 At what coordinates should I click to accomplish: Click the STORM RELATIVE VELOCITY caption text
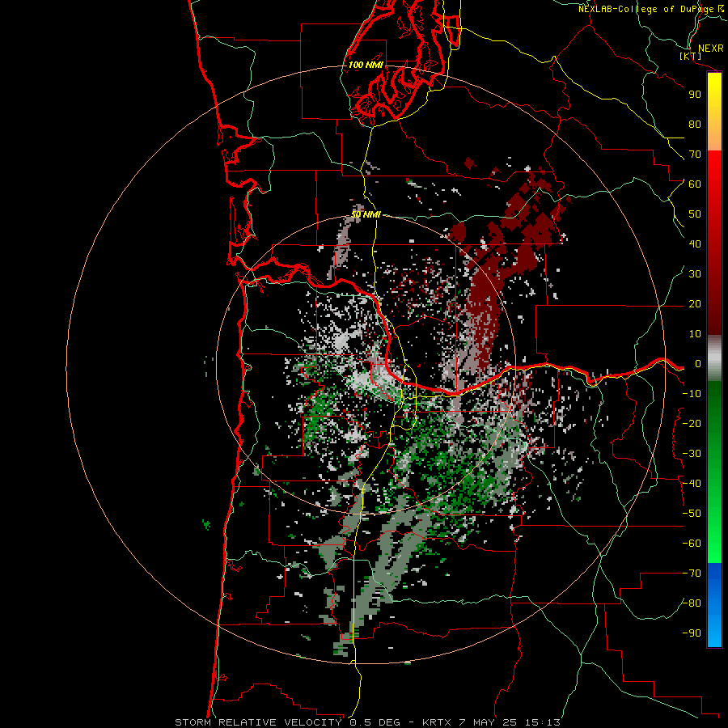click(258, 722)
